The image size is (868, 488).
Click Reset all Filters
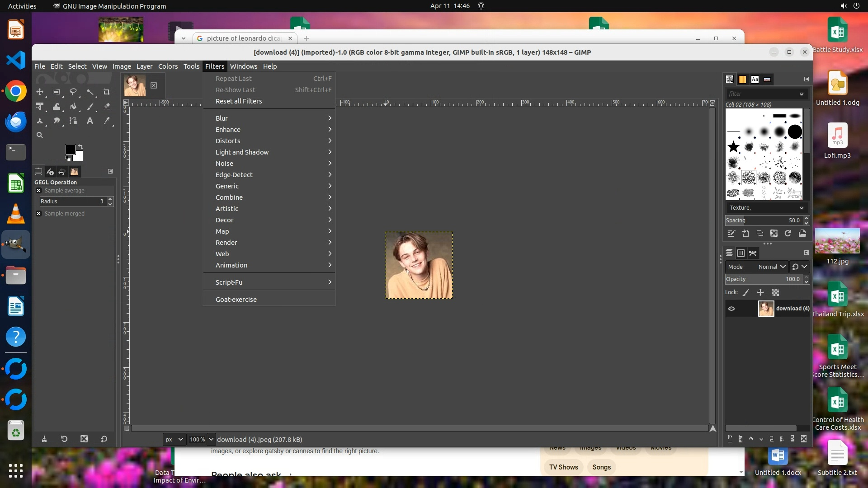click(239, 101)
